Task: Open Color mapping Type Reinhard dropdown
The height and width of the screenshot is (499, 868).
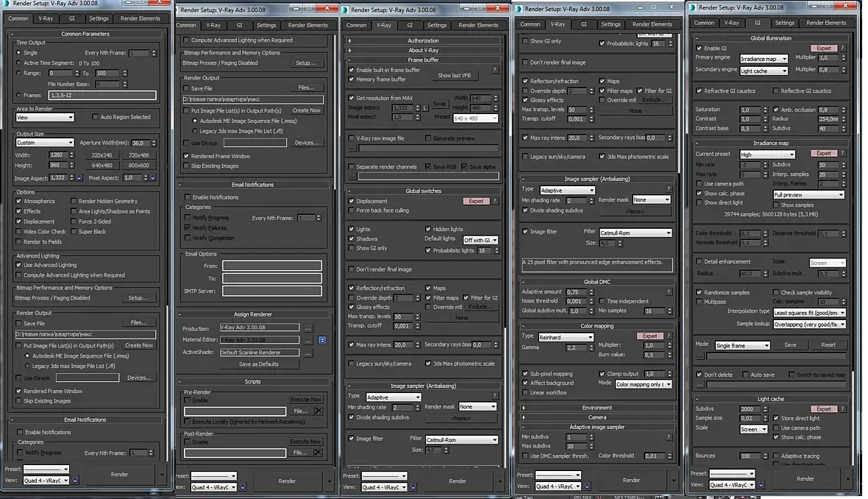Action: click(566, 337)
